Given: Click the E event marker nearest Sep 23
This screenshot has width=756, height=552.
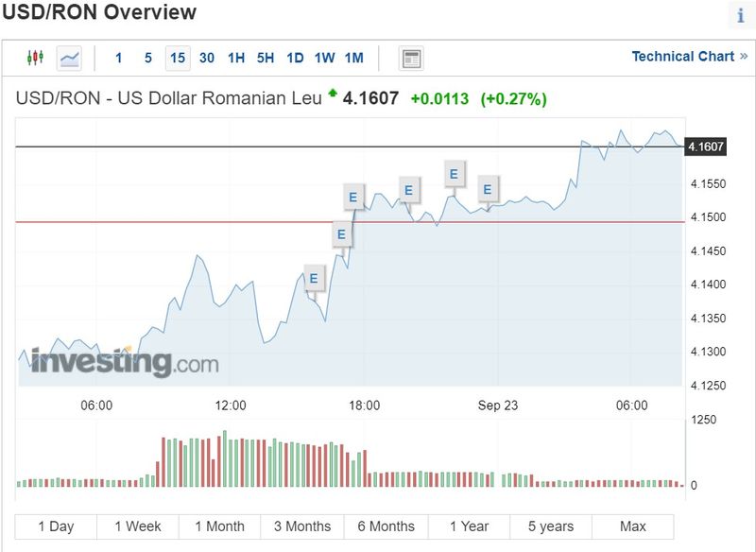Looking at the screenshot, I should 488,190.
